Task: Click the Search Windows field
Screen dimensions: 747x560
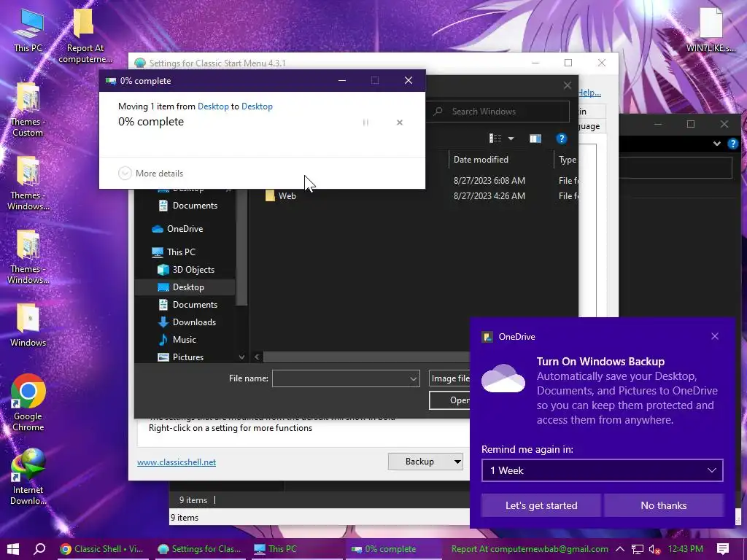Action: [499, 112]
